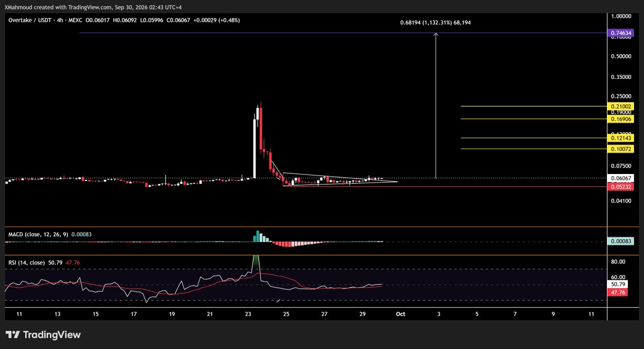Screen dimensions: 644x349
Task: Click the 23 date on the time axis
Action: point(248,313)
